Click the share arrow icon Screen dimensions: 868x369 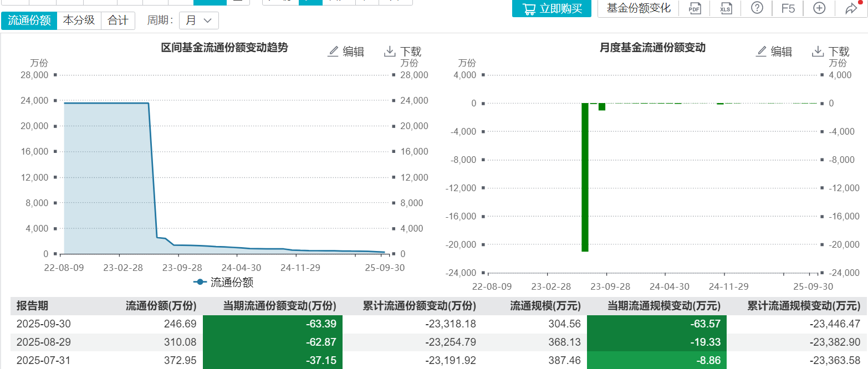click(x=850, y=8)
